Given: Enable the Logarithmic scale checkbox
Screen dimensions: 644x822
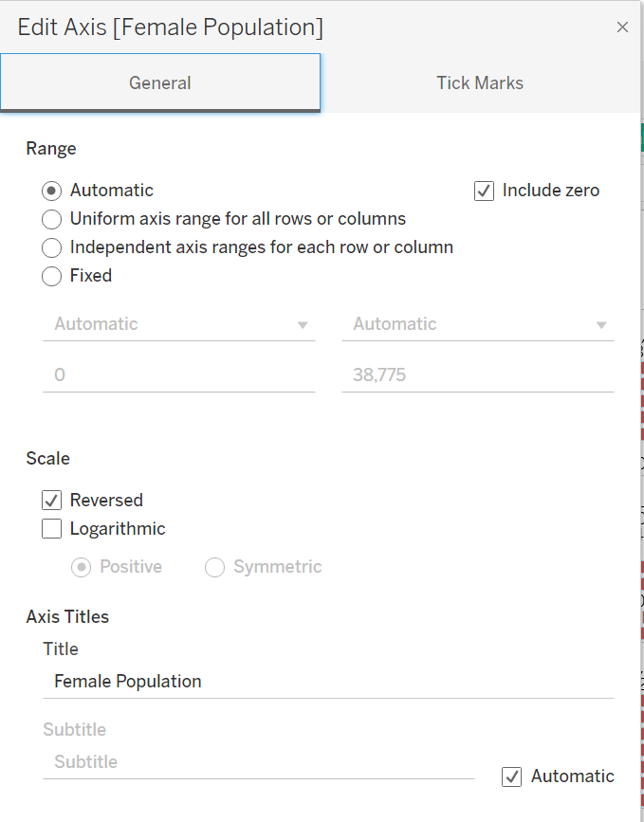Looking at the screenshot, I should (x=52, y=529).
